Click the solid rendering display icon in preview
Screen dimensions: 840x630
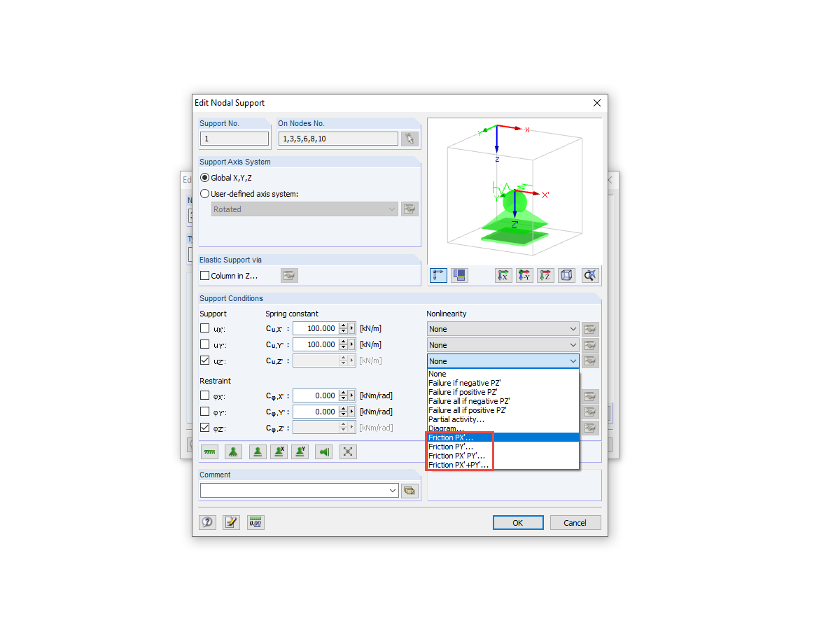[460, 275]
